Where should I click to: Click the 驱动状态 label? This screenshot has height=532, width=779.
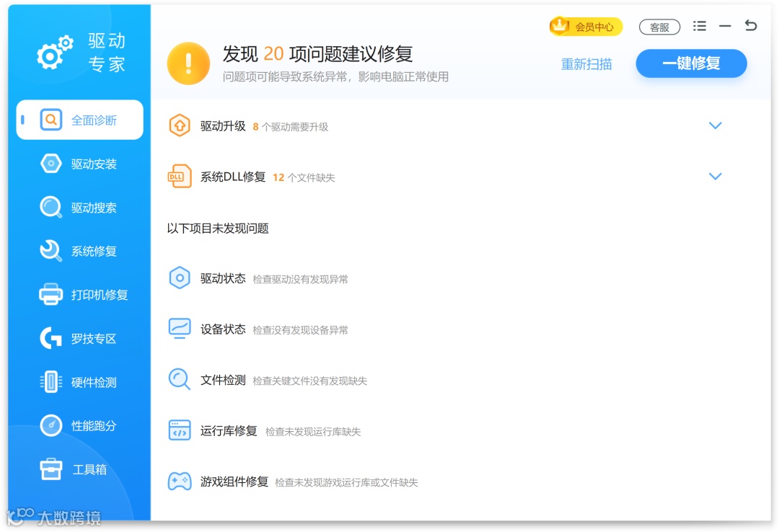tap(223, 279)
